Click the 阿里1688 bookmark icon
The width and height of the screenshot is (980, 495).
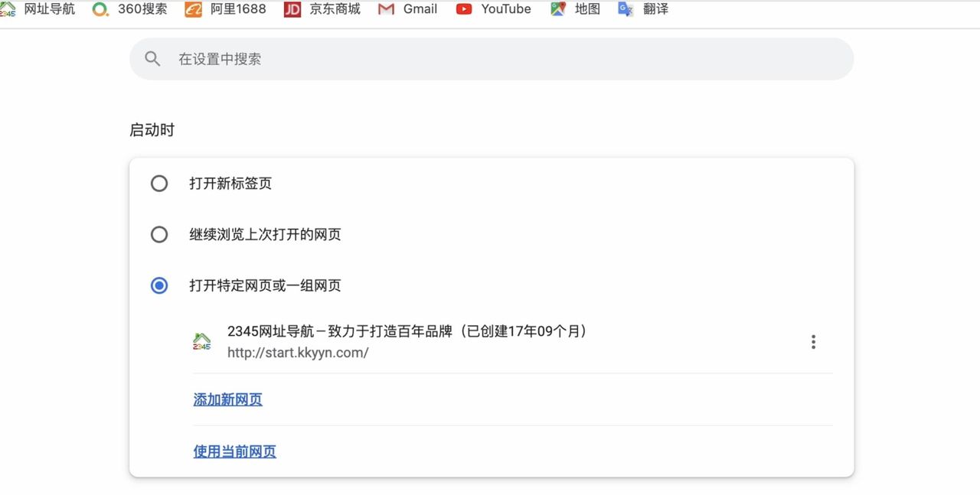pos(192,9)
